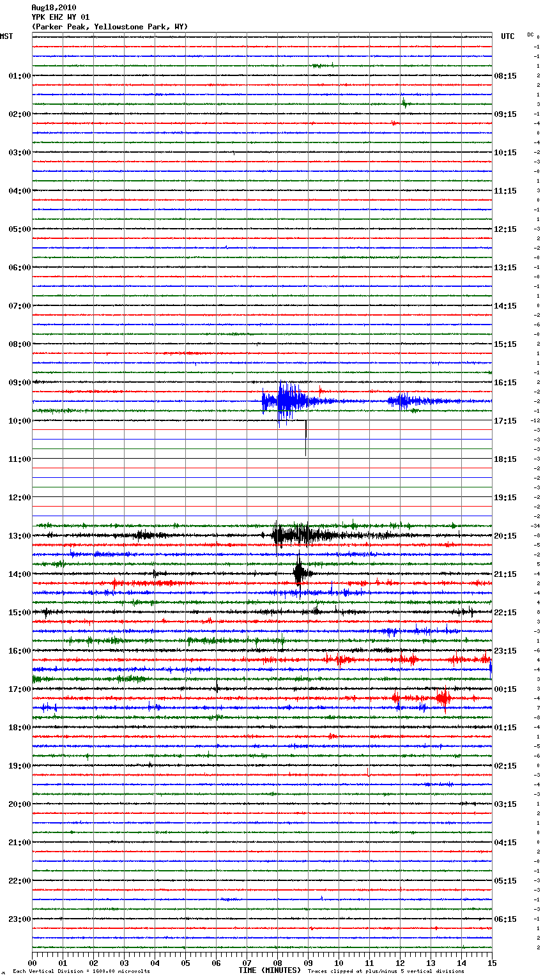Select the 21:00 MST time label
The width and height of the screenshot is (543, 980).
point(20,843)
